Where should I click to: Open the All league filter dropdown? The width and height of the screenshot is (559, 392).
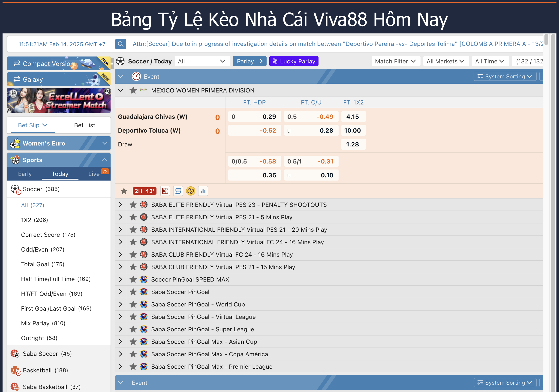click(202, 61)
